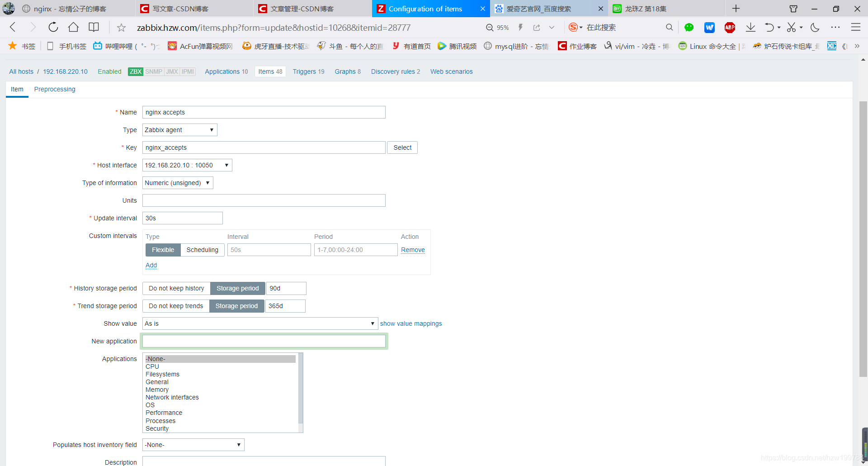The width and height of the screenshot is (868, 466).
Task: Switch trend storage to Do not keep trends
Action: tap(175, 306)
